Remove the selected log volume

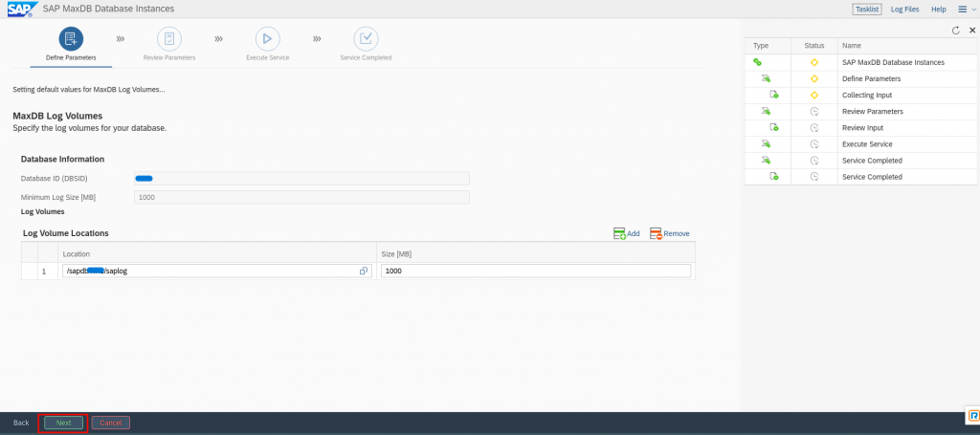pos(670,233)
